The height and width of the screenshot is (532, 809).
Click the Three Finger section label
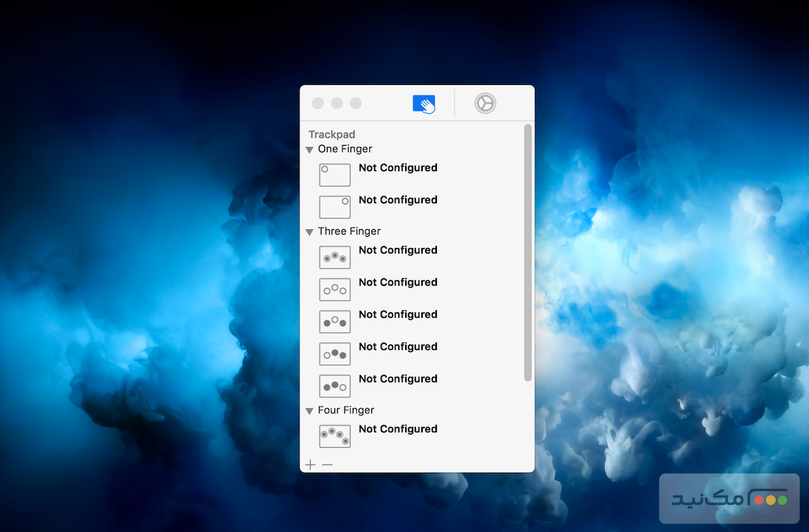349,231
